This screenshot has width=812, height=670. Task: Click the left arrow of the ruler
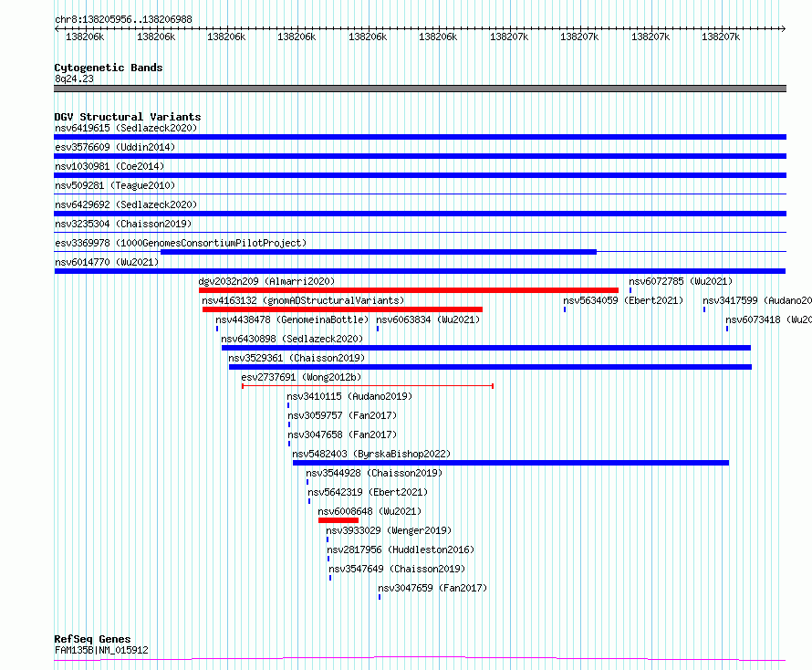click(x=57, y=29)
